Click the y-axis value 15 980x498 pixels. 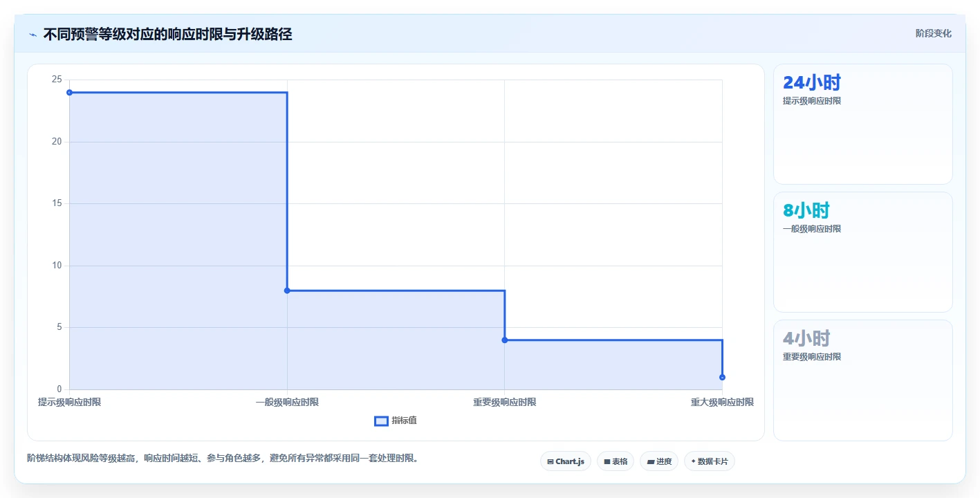tap(57, 203)
